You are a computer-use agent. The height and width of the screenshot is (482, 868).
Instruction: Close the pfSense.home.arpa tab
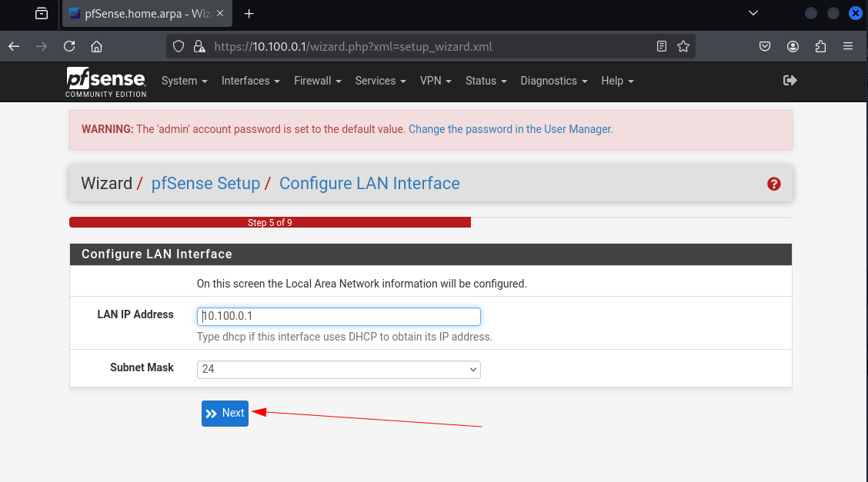tap(220, 13)
